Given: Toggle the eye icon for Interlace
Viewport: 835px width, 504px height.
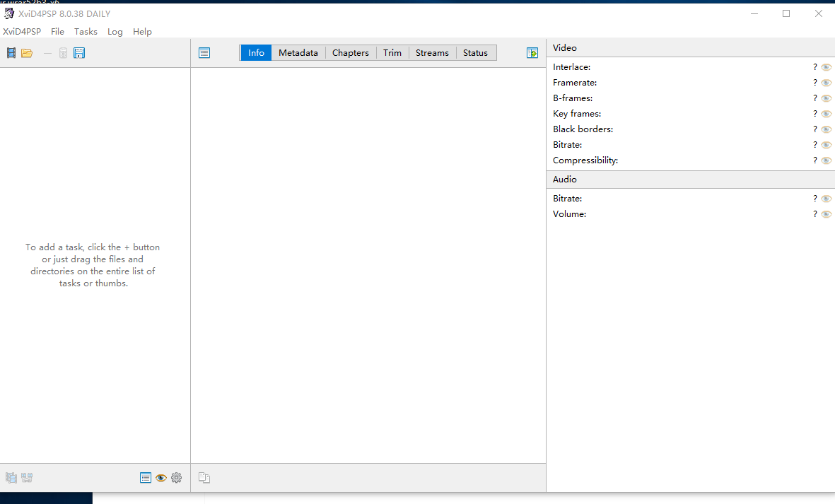Looking at the screenshot, I should [827, 67].
